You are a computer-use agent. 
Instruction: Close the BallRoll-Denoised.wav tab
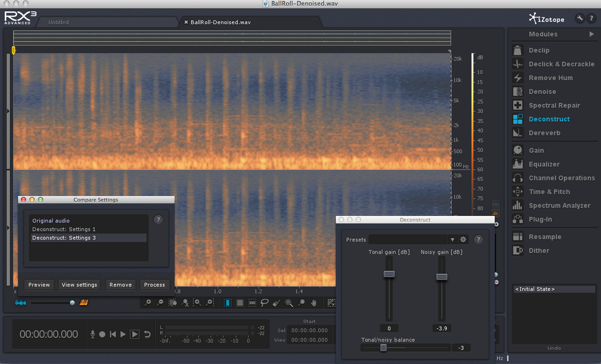tap(186, 22)
